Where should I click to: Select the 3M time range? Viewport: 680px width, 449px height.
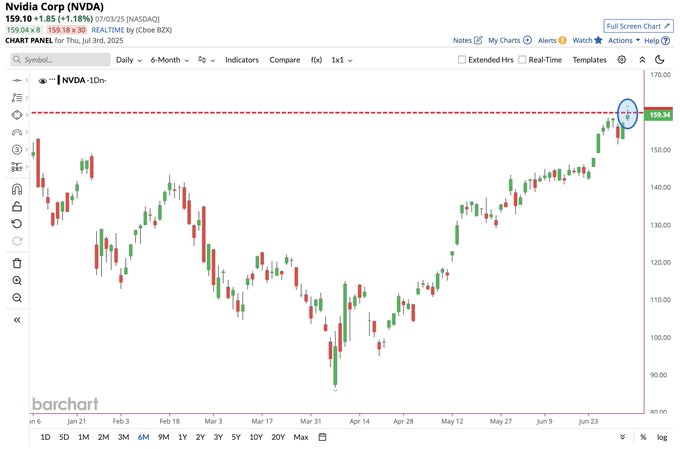124,437
